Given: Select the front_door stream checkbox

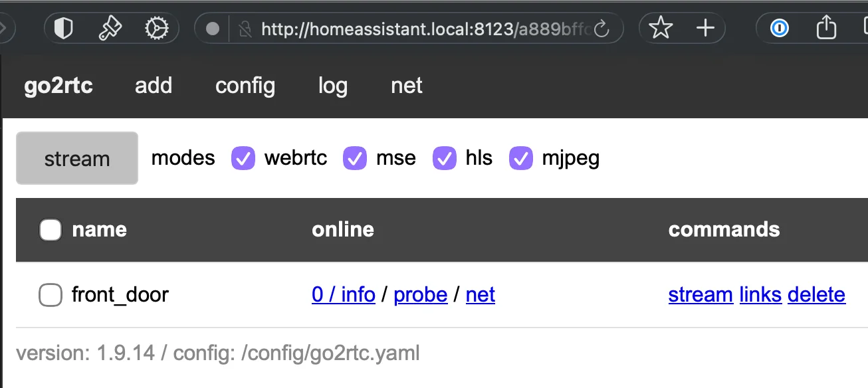Looking at the screenshot, I should [51, 295].
